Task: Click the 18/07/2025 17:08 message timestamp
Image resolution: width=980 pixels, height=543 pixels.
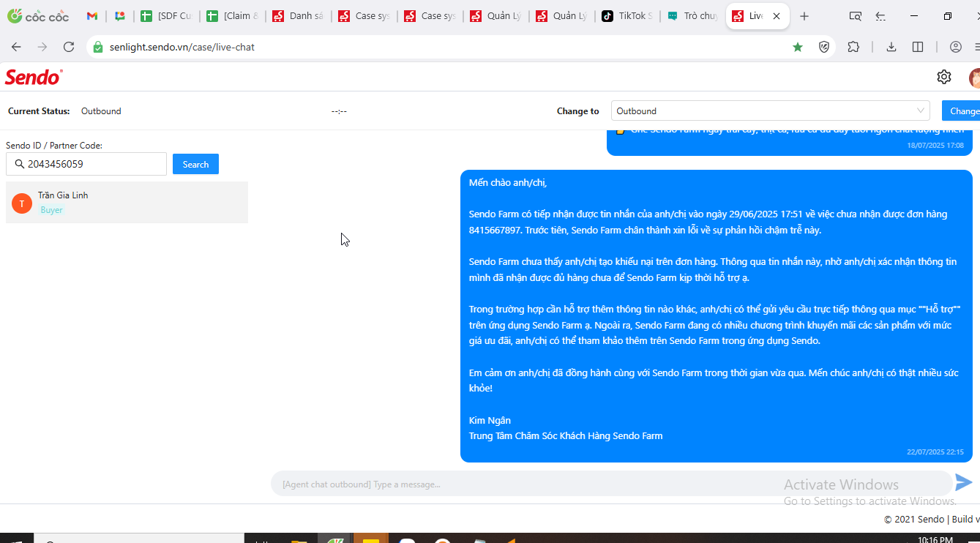Action: click(x=935, y=146)
